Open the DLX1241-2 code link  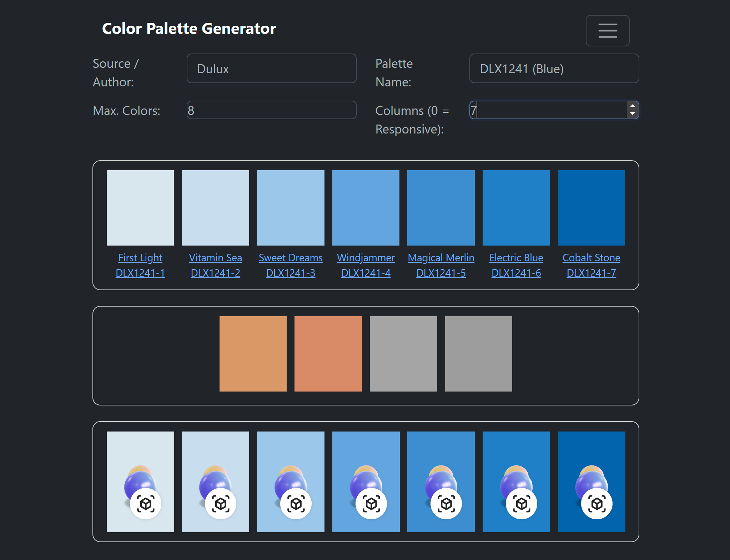pyautogui.click(x=215, y=273)
